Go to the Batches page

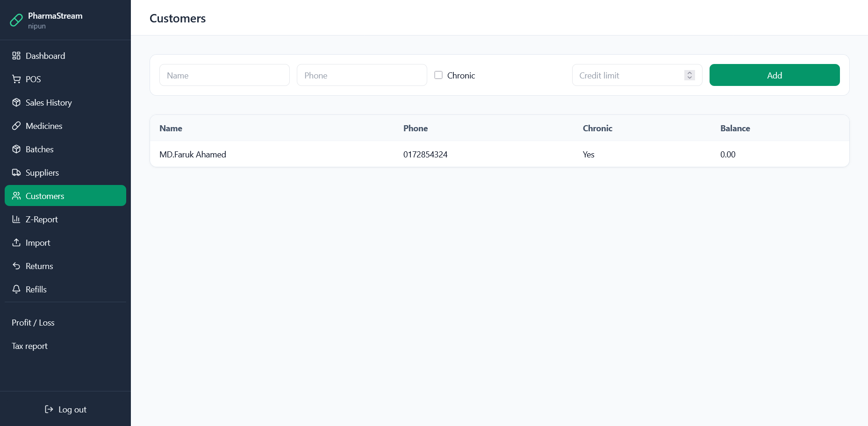click(40, 149)
